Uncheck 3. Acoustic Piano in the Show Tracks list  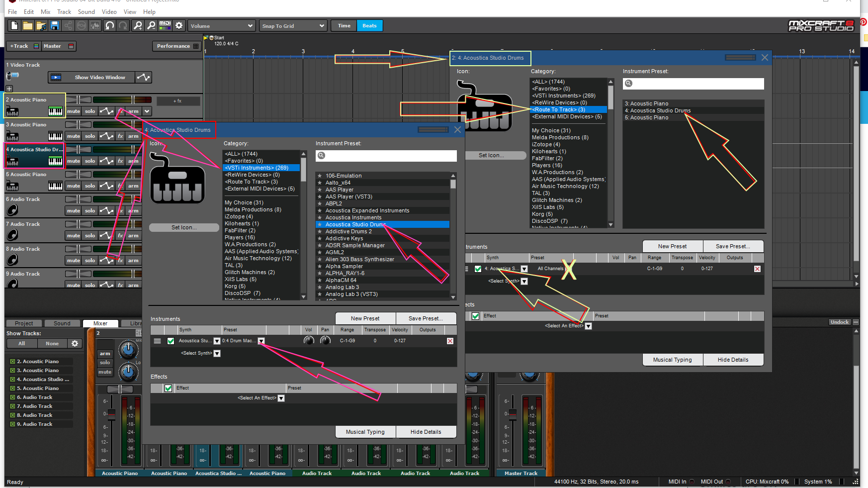[x=12, y=371]
